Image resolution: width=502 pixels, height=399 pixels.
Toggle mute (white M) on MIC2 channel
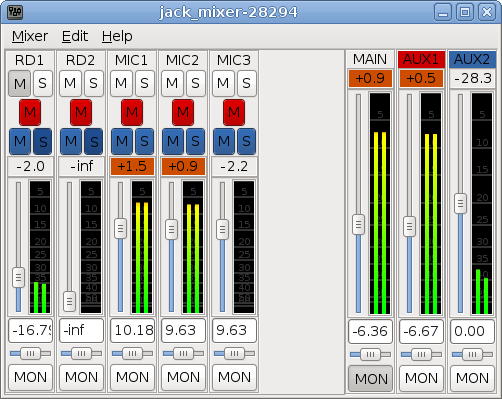172,83
